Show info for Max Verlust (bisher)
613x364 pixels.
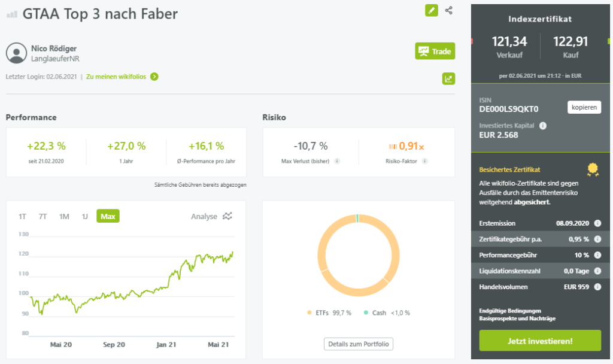[x=337, y=160]
